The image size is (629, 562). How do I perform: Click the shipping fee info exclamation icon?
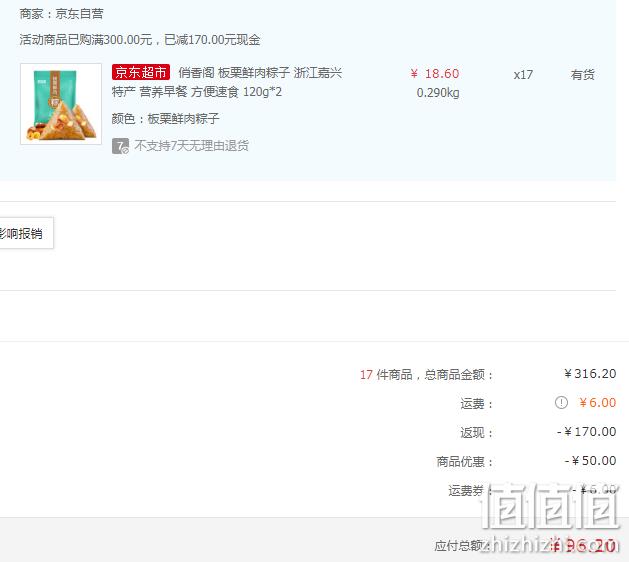point(561,402)
